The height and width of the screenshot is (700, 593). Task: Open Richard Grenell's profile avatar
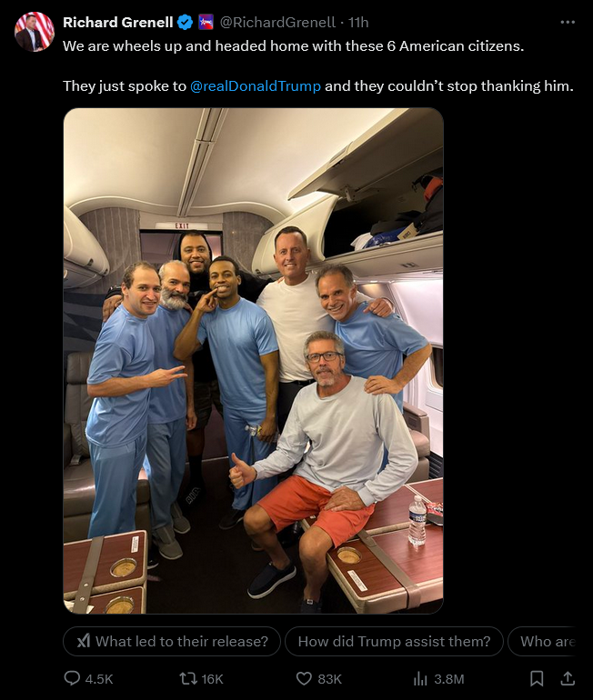tap(35, 32)
